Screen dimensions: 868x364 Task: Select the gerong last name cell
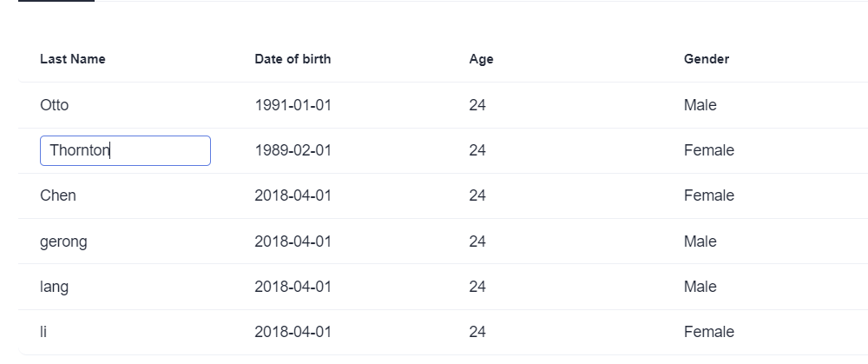(63, 242)
